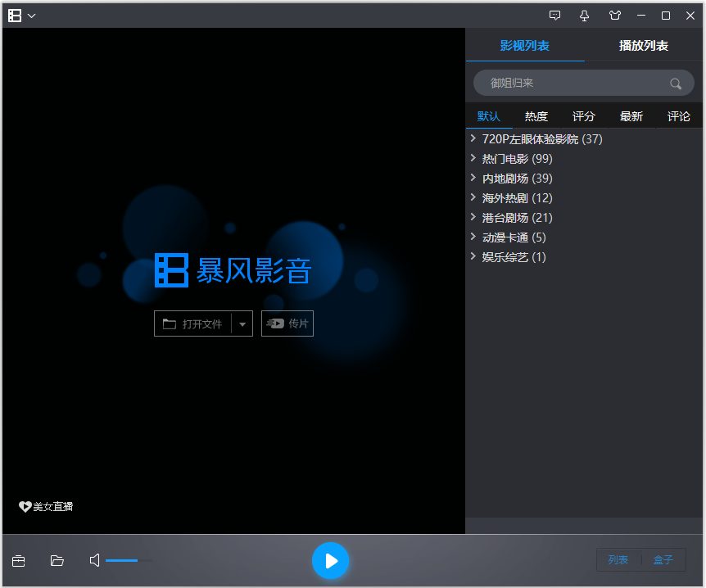This screenshot has width=706, height=588.
Task: Click the 打开文件 button
Action: click(x=192, y=323)
